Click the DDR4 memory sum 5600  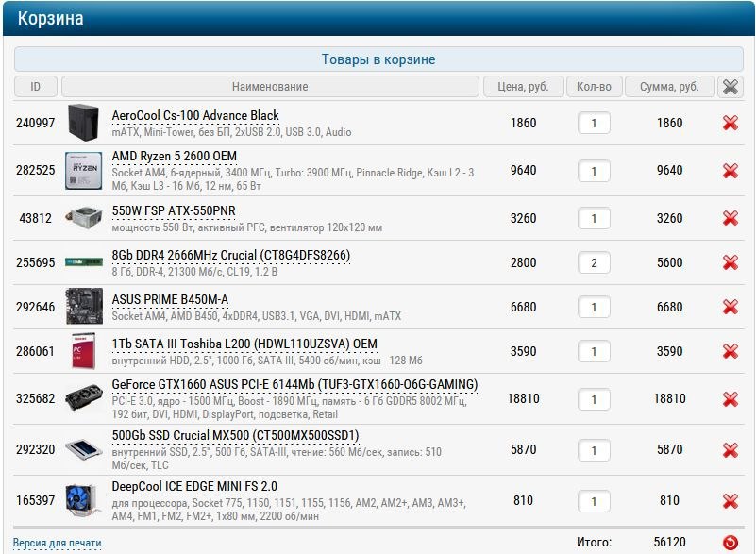pyautogui.click(x=669, y=262)
